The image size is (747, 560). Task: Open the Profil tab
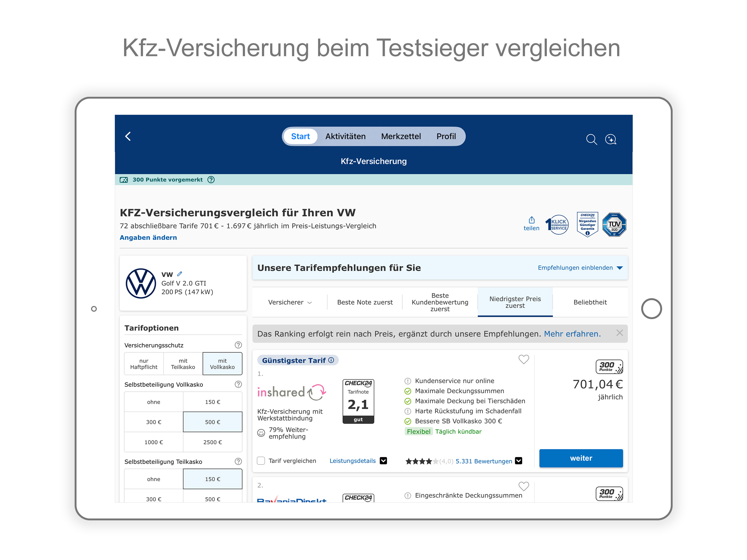click(x=447, y=136)
